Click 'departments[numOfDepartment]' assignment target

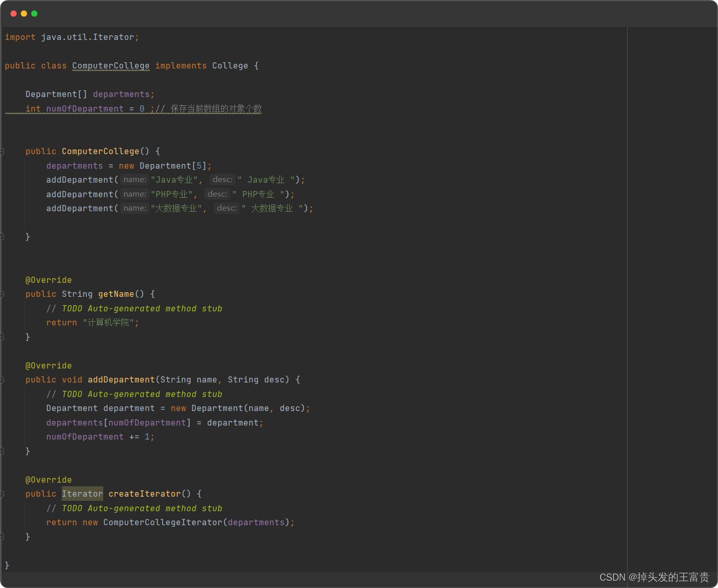119,423
